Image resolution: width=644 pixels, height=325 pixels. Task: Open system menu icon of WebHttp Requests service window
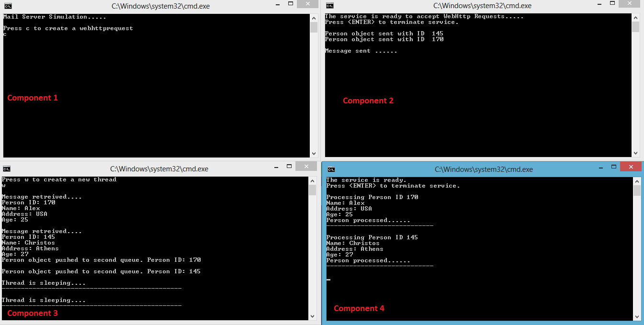tap(330, 6)
